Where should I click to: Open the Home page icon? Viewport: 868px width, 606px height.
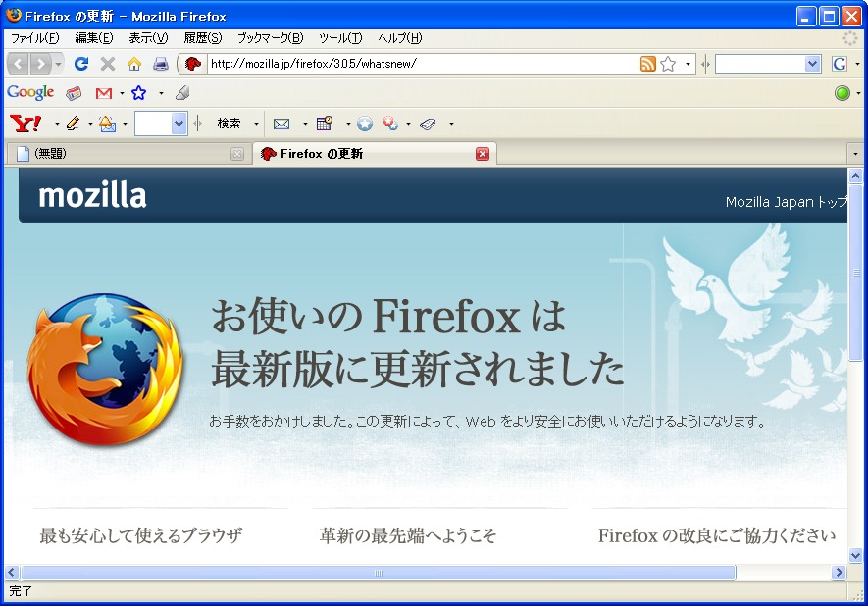[x=134, y=64]
